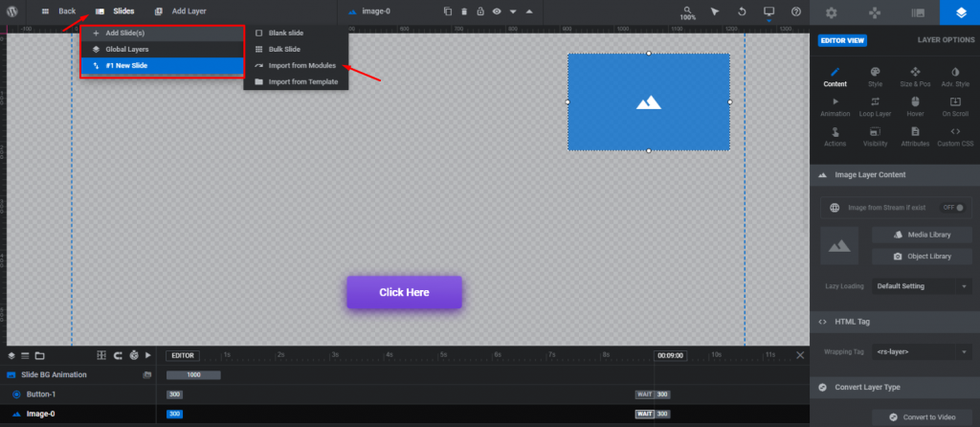980x427 pixels.
Task: Open the Style palette options
Action: 875,78
